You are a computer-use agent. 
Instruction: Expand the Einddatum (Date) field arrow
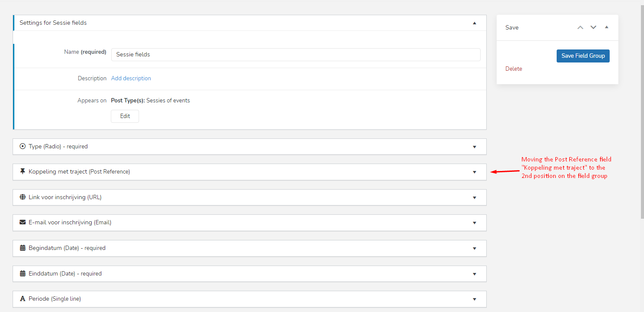pos(475,274)
